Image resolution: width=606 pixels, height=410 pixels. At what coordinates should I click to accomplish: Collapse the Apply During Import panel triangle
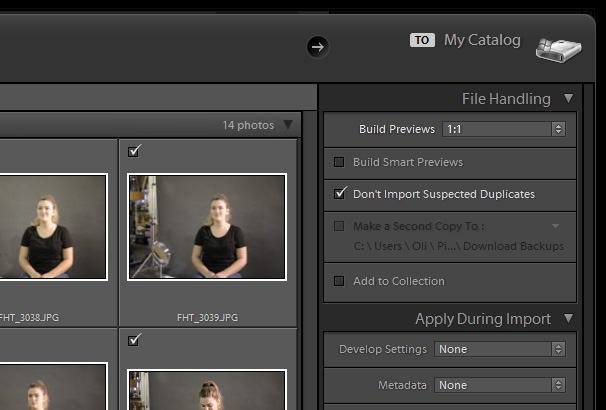pos(568,319)
